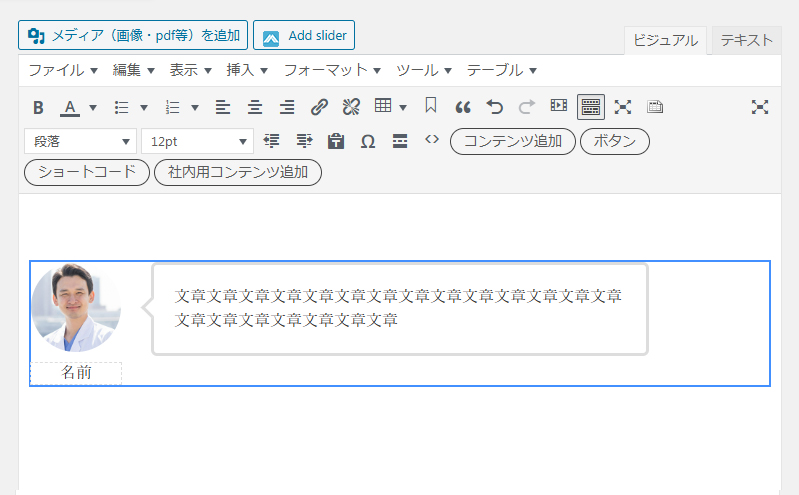Toggle the toolbar visibility keyboard icon
The height and width of the screenshot is (495, 799).
tap(590, 107)
